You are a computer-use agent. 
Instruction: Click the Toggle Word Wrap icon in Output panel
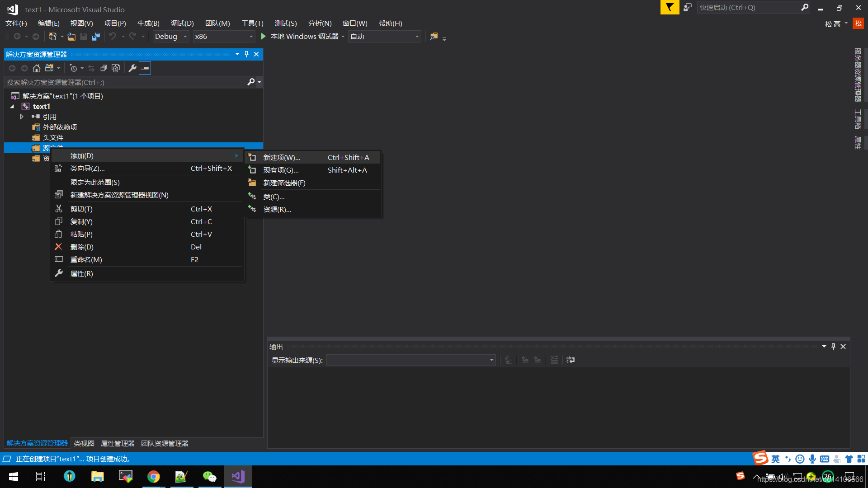571,360
